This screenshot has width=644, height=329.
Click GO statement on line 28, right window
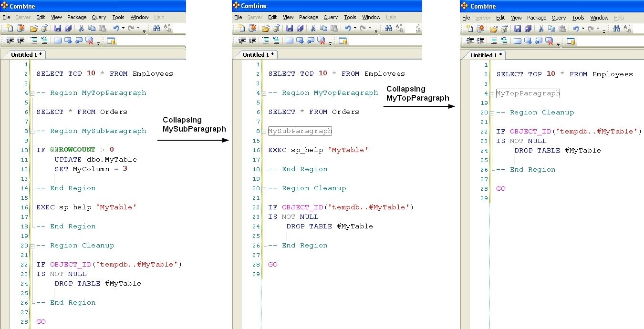point(501,189)
